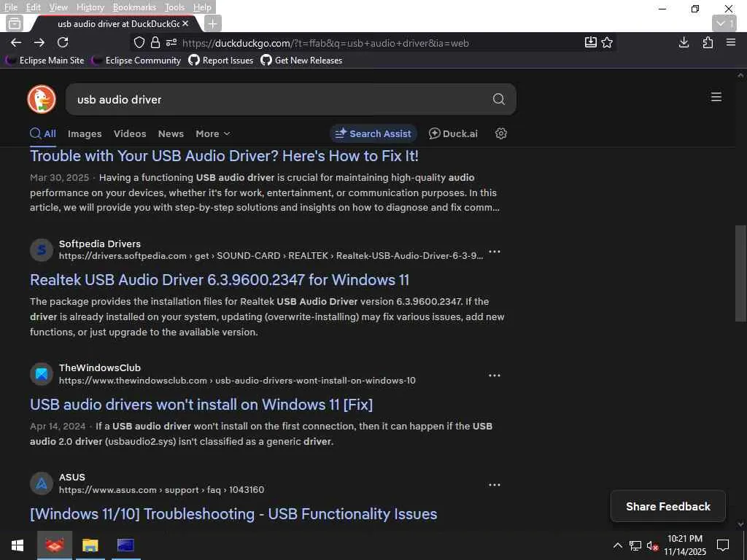Open Realtek USB Audio Driver 6.3.9600.2347 result

click(x=220, y=279)
